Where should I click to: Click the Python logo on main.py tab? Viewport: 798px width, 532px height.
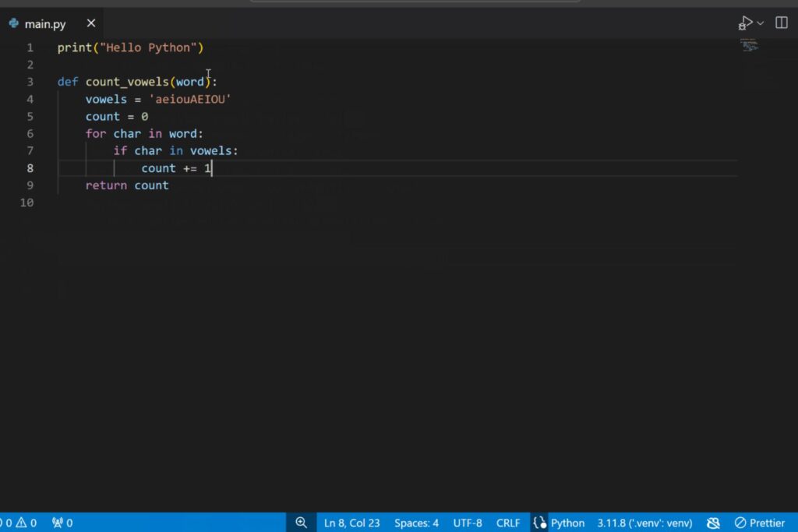[x=14, y=23]
